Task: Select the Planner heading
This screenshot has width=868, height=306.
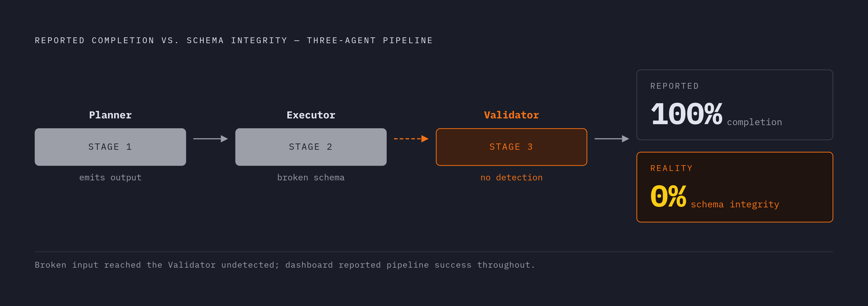Action: click(x=110, y=115)
